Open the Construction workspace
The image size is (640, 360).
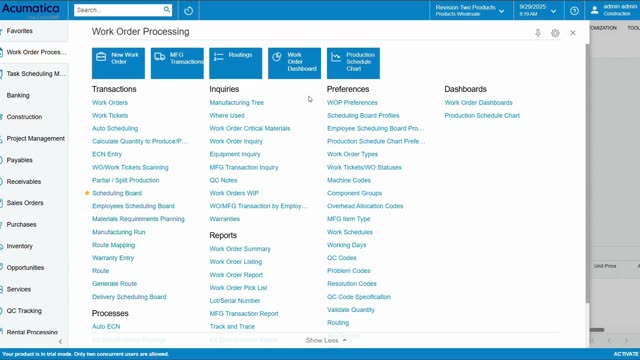[x=24, y=117]
